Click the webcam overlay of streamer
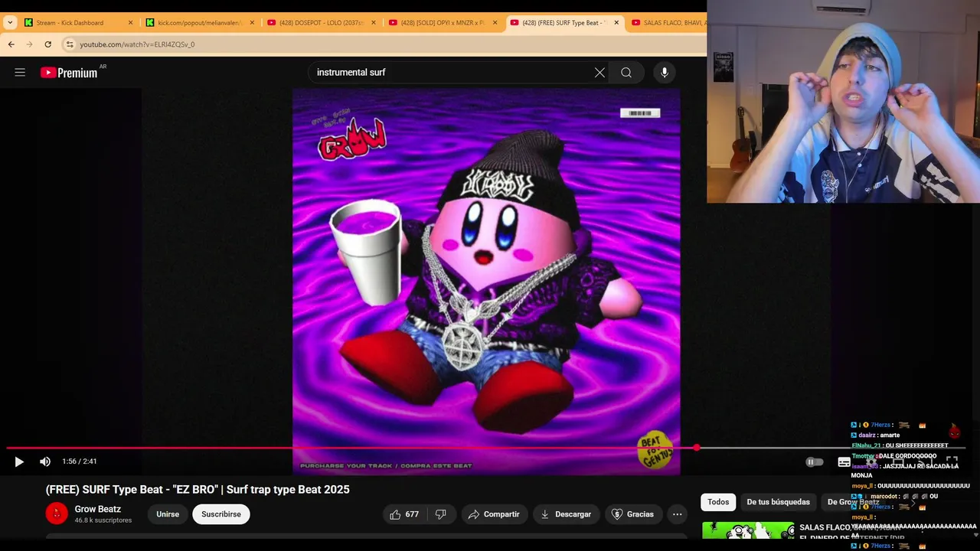This screenshot has width=980, height=551. pyautogui.click(x=843, y=101)
